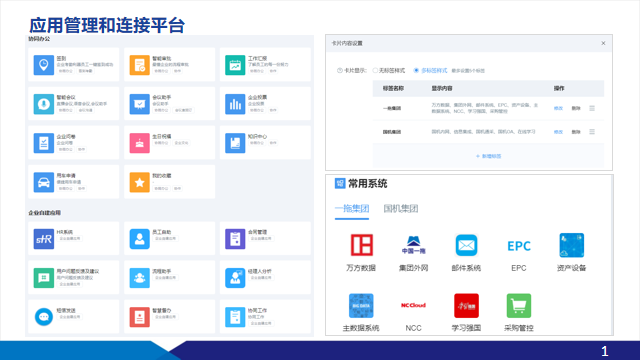This screenshot has width=640, height=360.
Task: Open the 协同工作 clipboard icon
Action: coord(235,317)
